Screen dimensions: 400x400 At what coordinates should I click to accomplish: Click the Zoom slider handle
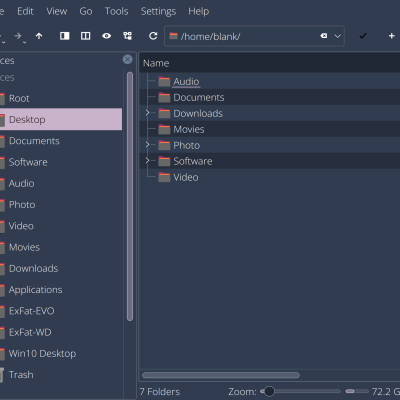[269, 391]
